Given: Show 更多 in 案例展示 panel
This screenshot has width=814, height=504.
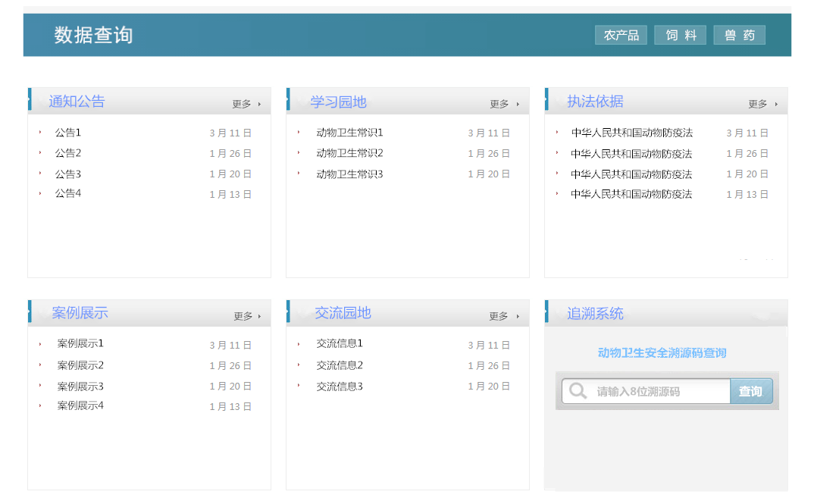Looking at the screenshot, I should coord(247,316).
